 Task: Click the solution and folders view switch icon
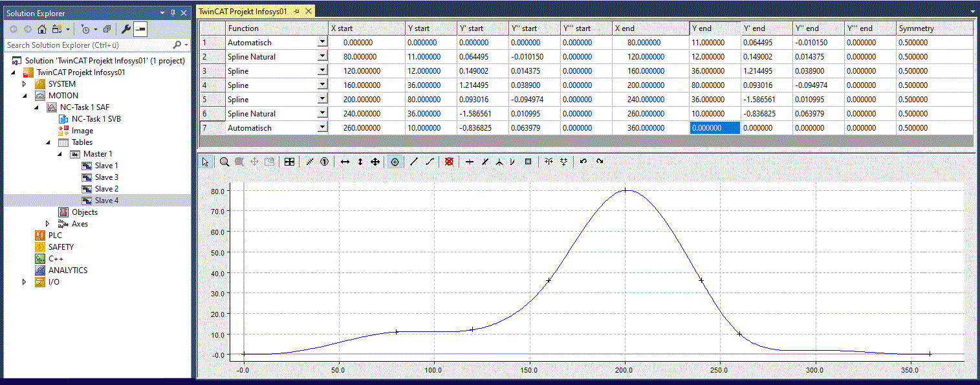point(58,29)
